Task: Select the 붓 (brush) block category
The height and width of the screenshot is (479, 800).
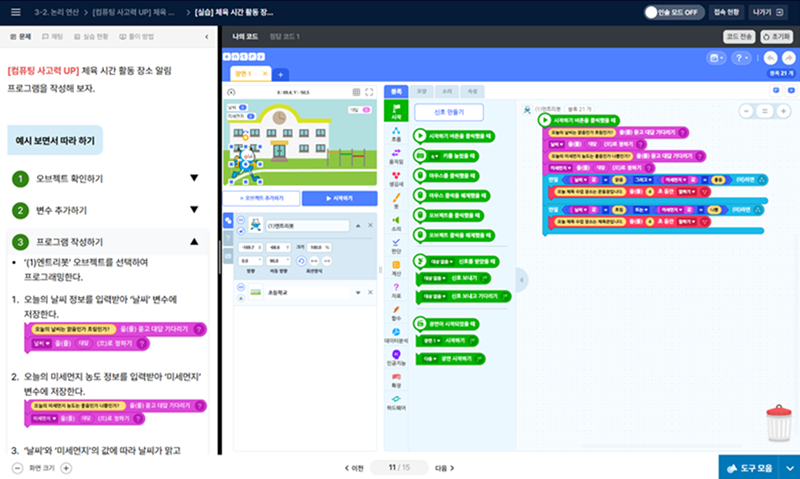Action: click(397, 202)
